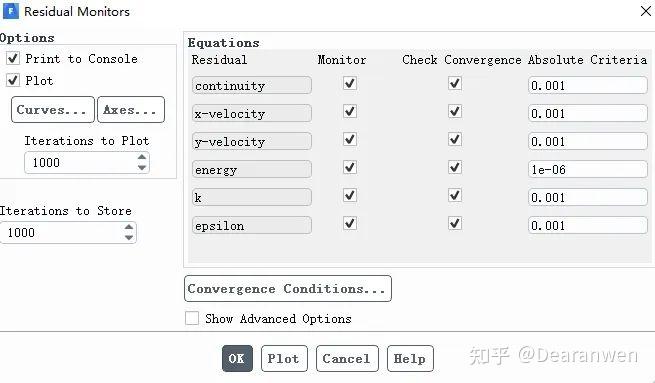Click the x-velocity Absolute Criteria field
The height and width of the screenshot is (383, 655).
point(588,114)
